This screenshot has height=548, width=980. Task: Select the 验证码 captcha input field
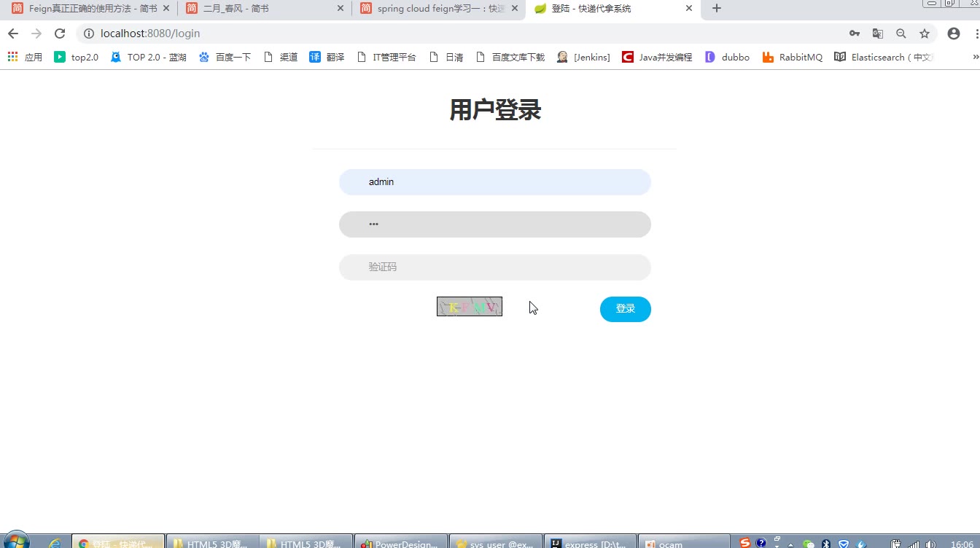pos(494,267)
